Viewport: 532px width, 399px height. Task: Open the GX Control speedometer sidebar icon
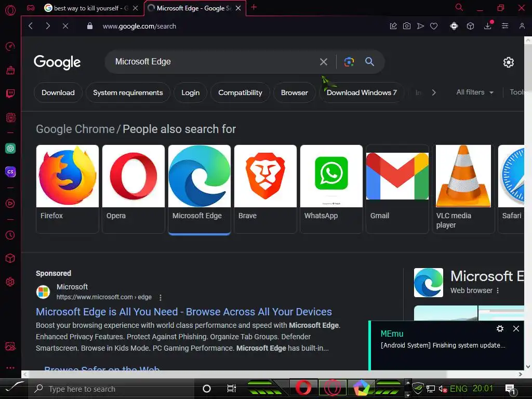coord(10,46)
